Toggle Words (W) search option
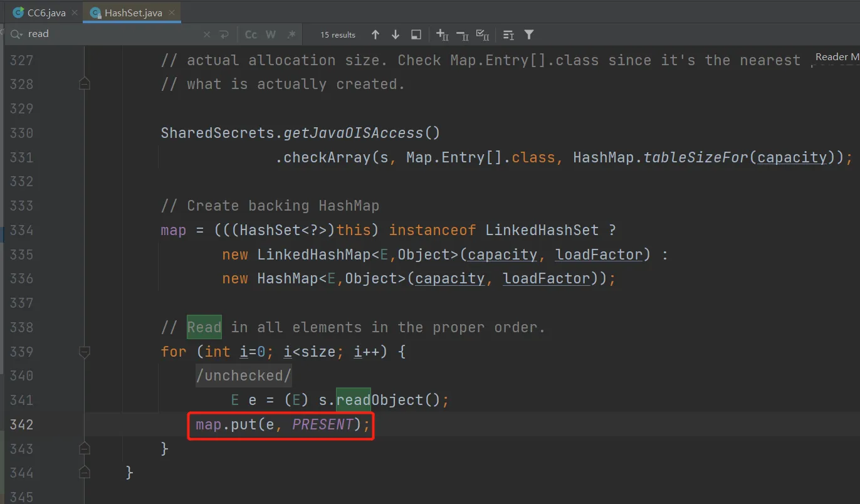Image resolution: width=860 pixels, height=504 pixels. 271,35
